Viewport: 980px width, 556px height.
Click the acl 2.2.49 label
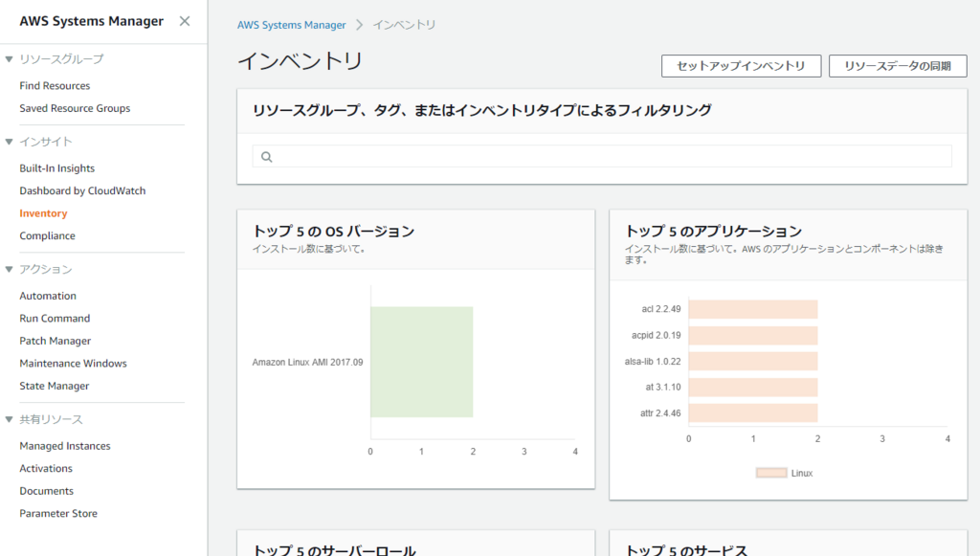(x=661, y=309)
